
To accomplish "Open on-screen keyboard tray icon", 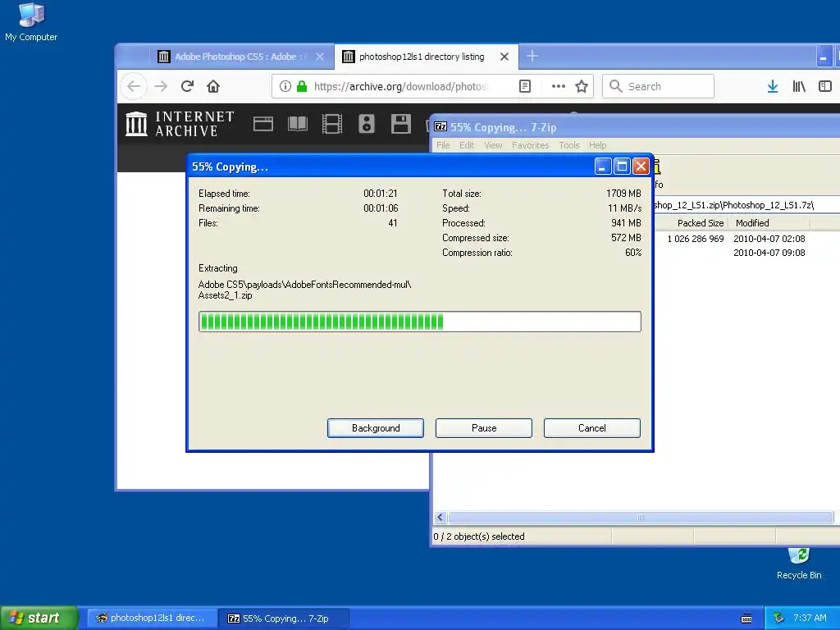I will tap(746, 619).
